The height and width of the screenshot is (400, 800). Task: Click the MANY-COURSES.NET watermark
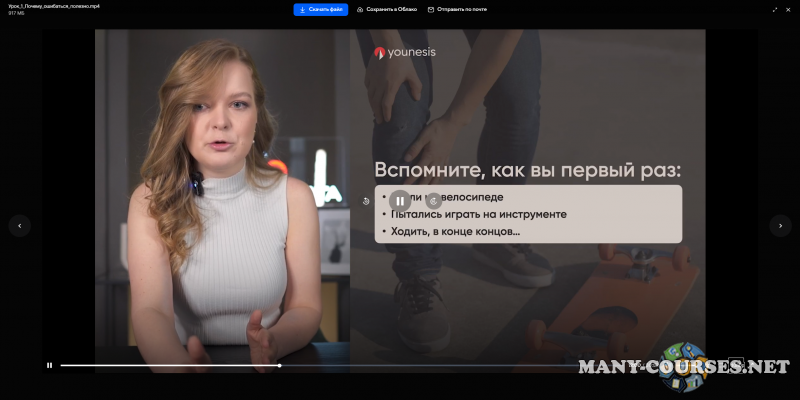point(684,367)
